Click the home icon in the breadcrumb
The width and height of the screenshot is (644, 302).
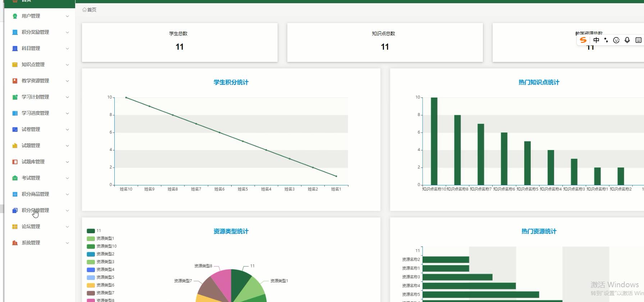tap(85, 10)
